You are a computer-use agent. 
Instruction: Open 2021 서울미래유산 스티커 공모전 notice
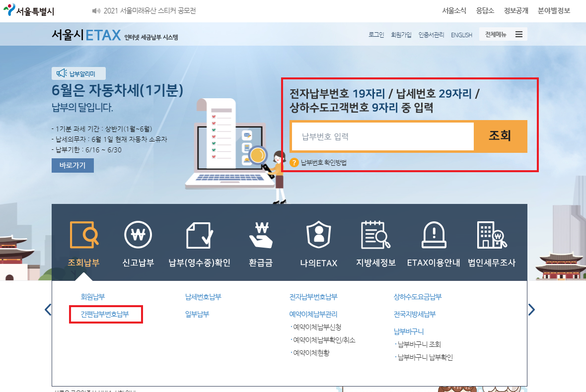coord(149,11)
